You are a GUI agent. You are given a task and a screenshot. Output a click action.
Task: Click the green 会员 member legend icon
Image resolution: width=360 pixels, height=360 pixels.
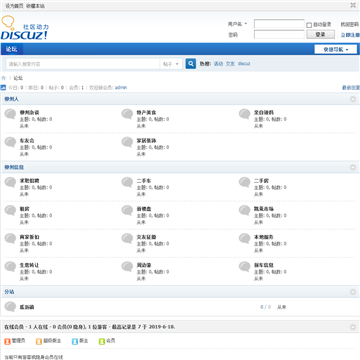pyautogui.click(x=102, y=341)
